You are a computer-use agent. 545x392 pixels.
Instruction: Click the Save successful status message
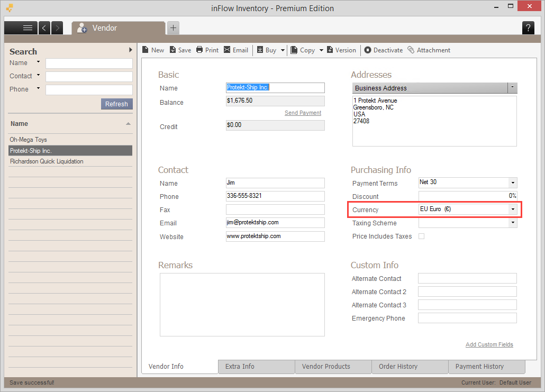[32, 382]
